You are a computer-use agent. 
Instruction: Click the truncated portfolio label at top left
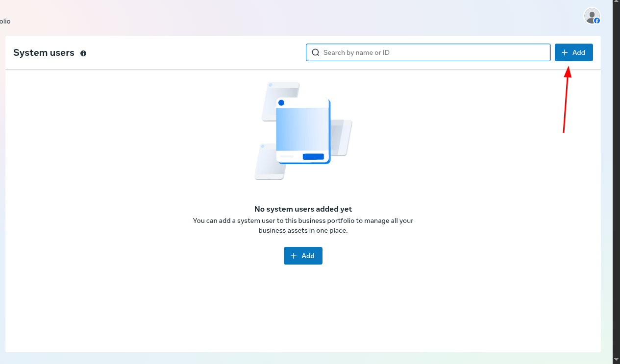coord(5,21)
